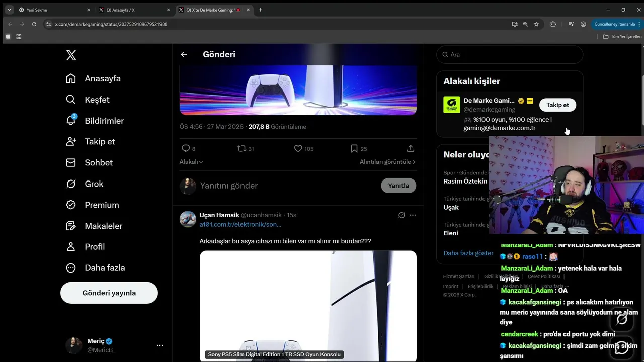Open the floating chat bubble button

point(622,347)
